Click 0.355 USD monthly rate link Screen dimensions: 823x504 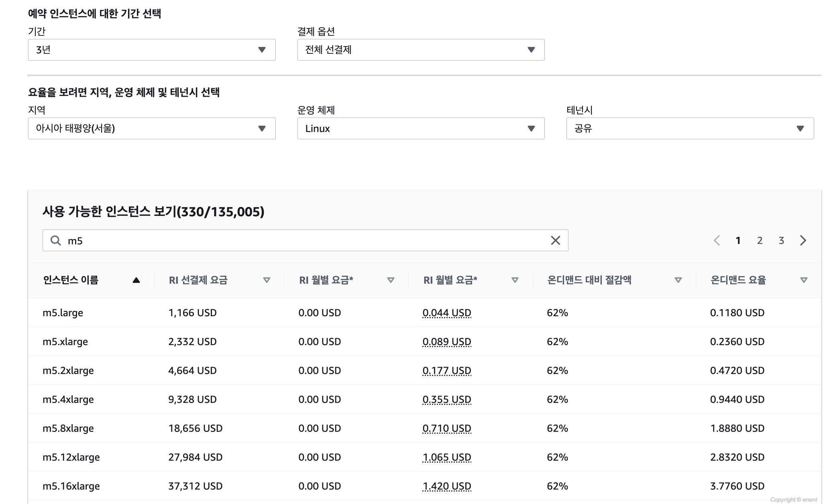(446, 399)
